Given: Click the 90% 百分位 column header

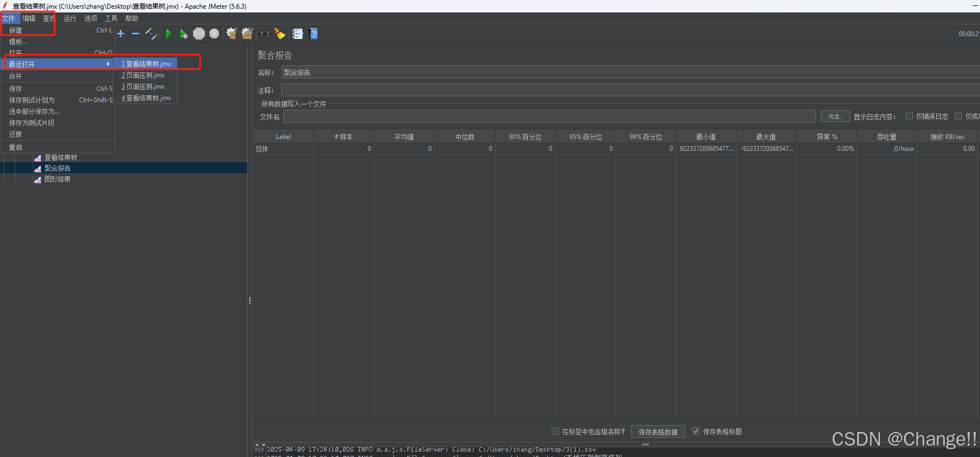Looking at the screenshot, I should point(525,137).
